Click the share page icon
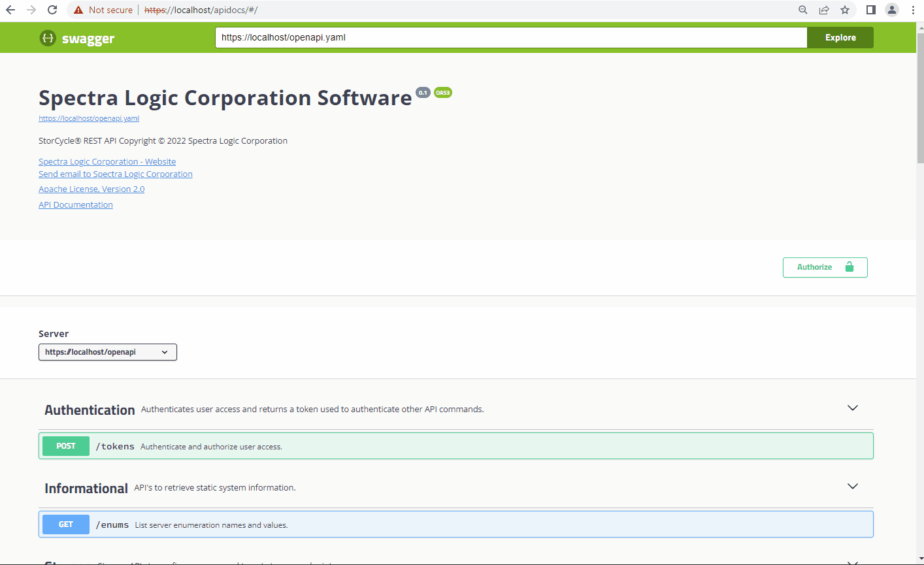Viewport: 924px width, 565px height. pos(824,10)
